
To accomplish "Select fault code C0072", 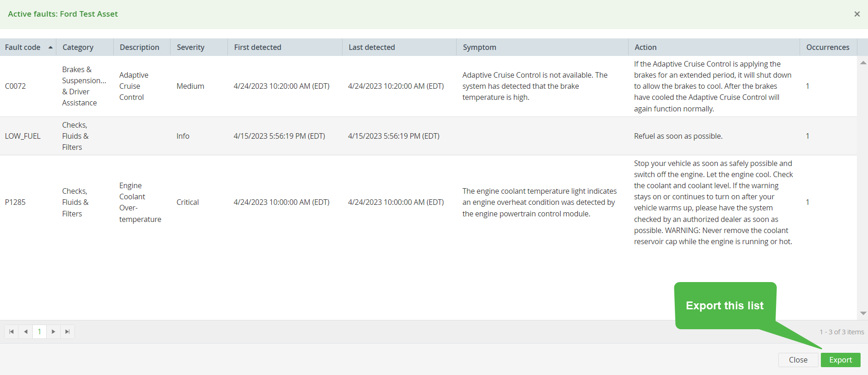I will [x=15, y=86].
